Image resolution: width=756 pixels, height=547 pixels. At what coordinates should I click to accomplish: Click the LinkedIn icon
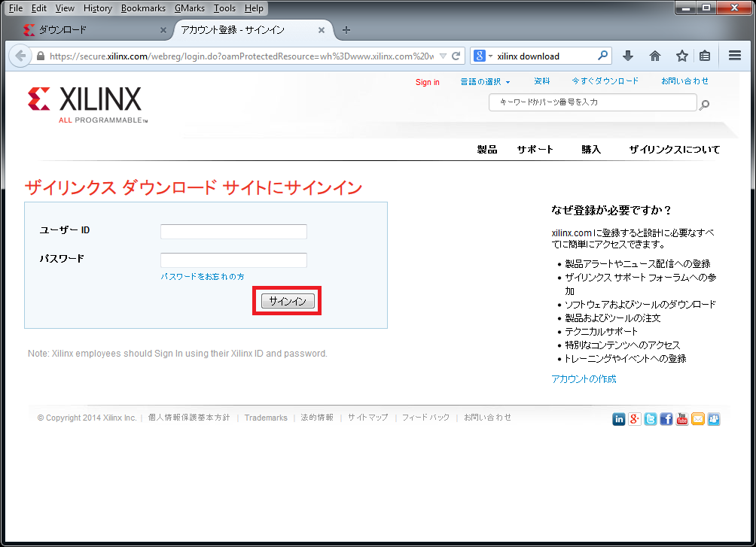(x=619, y=419)
